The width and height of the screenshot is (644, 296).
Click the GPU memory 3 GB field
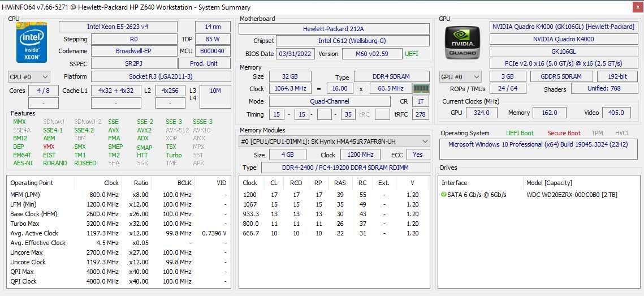[508, 76]
